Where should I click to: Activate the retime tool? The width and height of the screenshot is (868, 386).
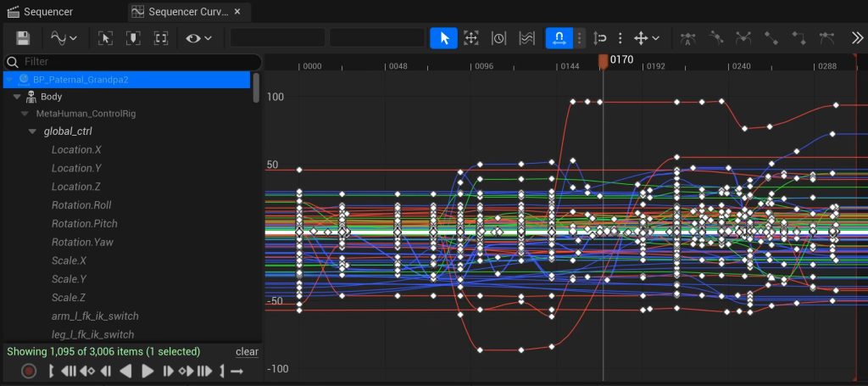tap(498, 38)
